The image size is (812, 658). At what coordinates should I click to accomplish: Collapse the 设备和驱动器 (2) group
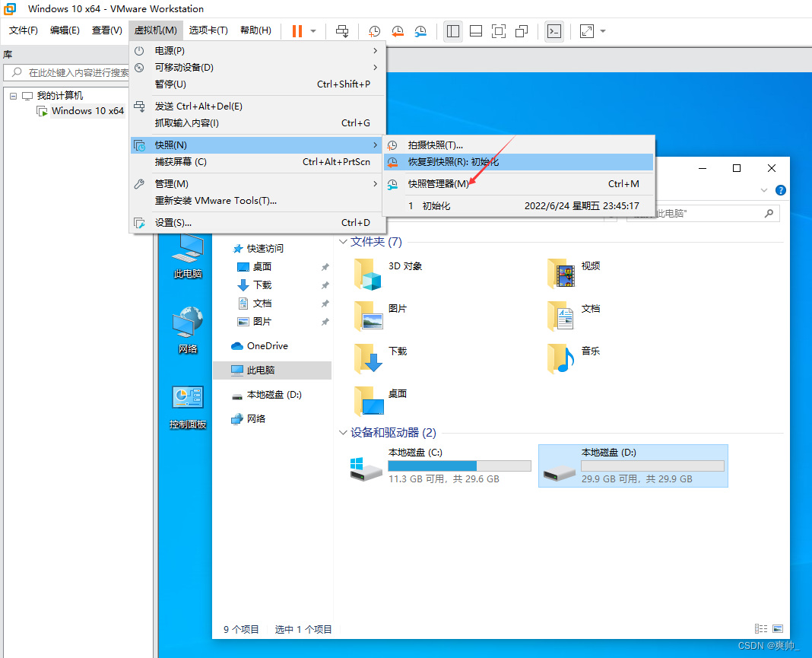tap(343, 433)
